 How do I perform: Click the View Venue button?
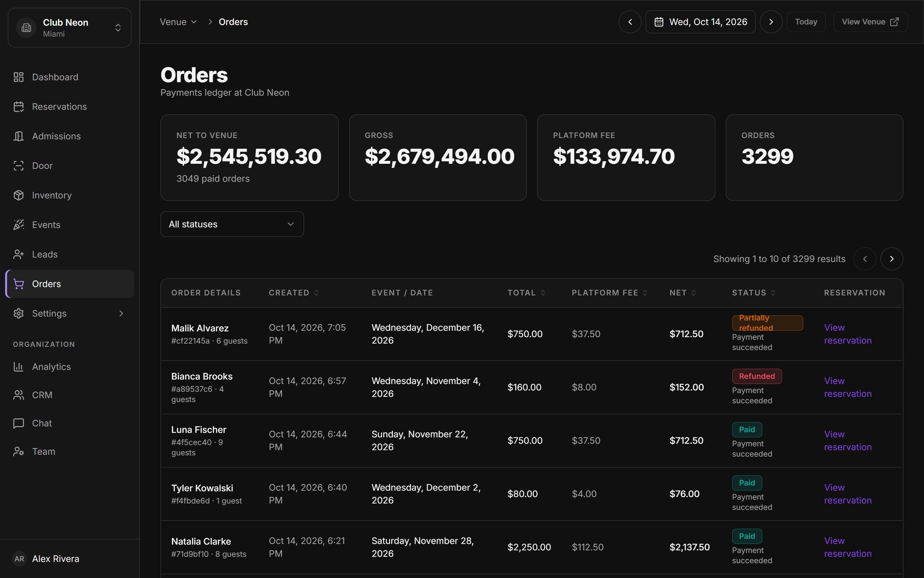[870, 22]
